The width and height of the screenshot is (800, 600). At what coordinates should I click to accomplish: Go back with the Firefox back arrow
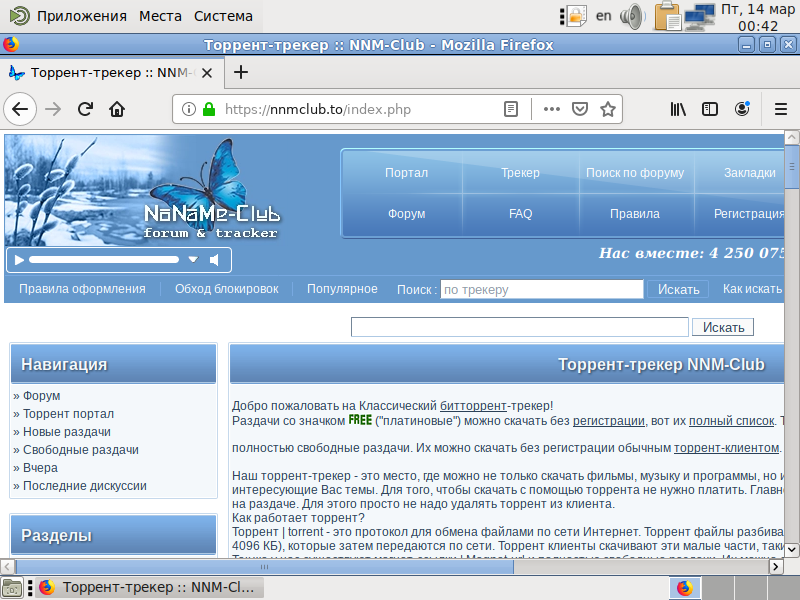coord(20,109)
